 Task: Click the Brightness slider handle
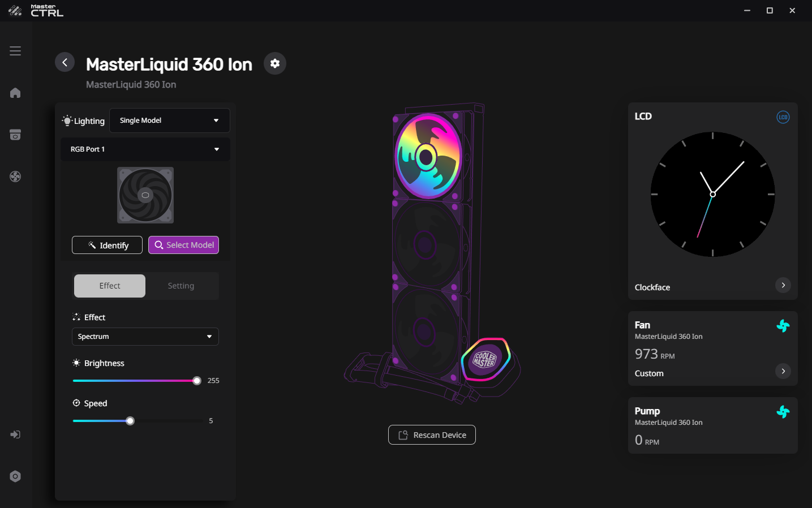coord(197,381)
